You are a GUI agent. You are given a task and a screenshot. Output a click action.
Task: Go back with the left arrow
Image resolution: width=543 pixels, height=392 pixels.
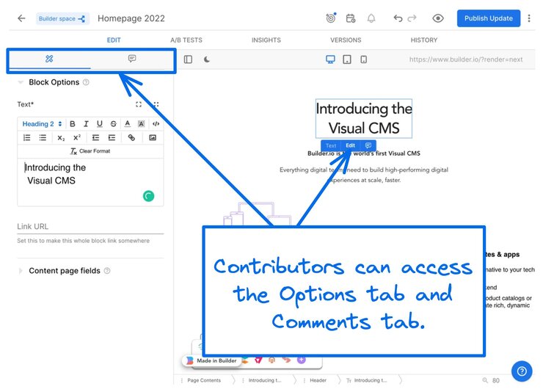[x=21, y=18]
